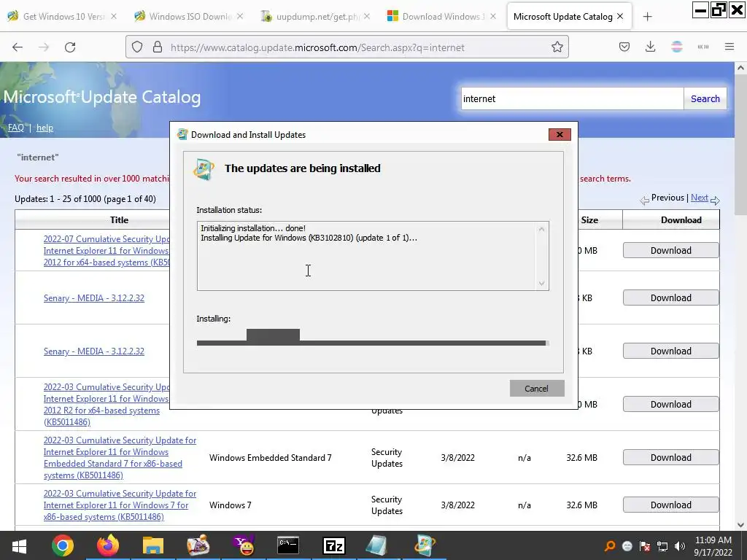Open the FAQ link
This screenshot has width=747, height=560.
pyautogui.click(x=16, y=128)
